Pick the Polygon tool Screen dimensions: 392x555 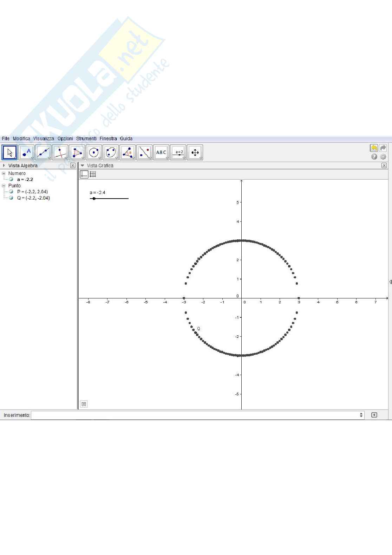tap(77, 153)
